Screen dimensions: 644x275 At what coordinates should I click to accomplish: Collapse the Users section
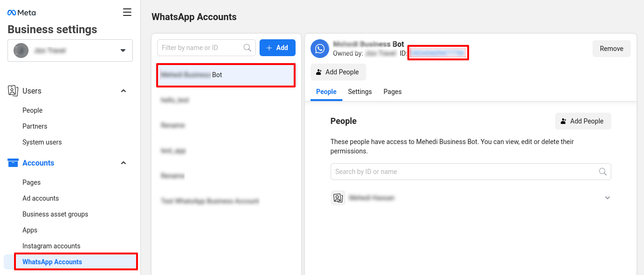point(123,91)
